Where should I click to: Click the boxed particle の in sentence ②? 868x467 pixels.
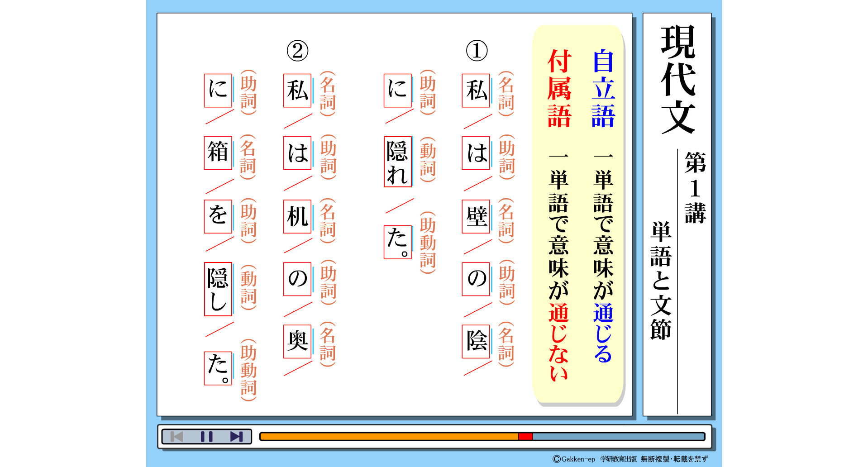click(297, 279)
